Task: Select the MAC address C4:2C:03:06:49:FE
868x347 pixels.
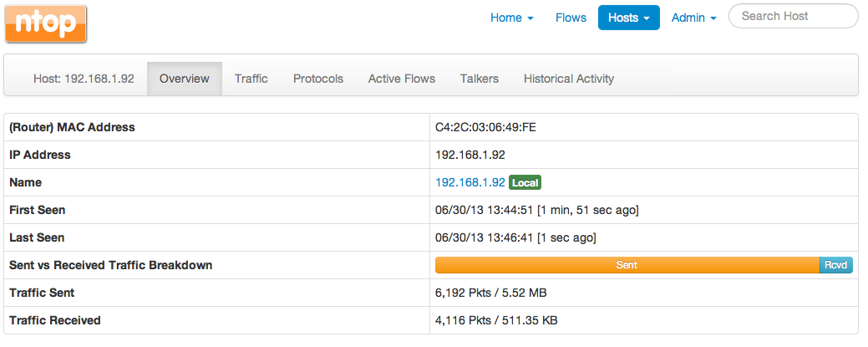Action: coord(485,127)
